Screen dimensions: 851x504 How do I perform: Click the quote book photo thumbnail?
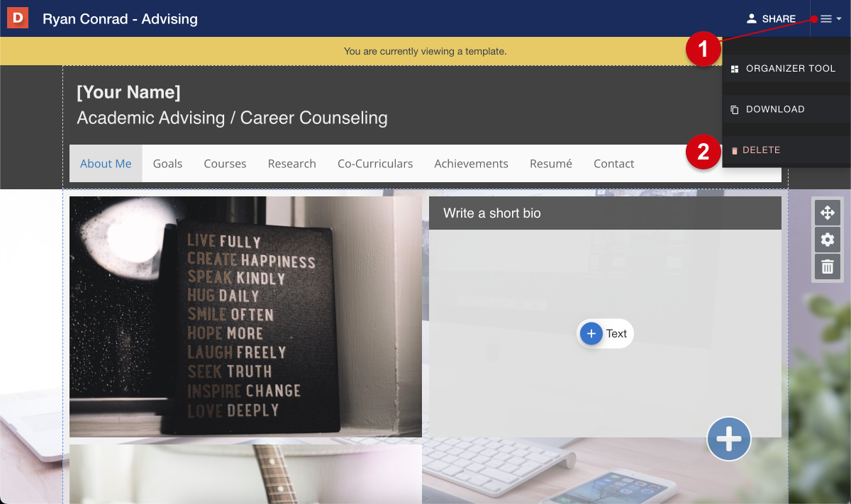click(245, 317)
